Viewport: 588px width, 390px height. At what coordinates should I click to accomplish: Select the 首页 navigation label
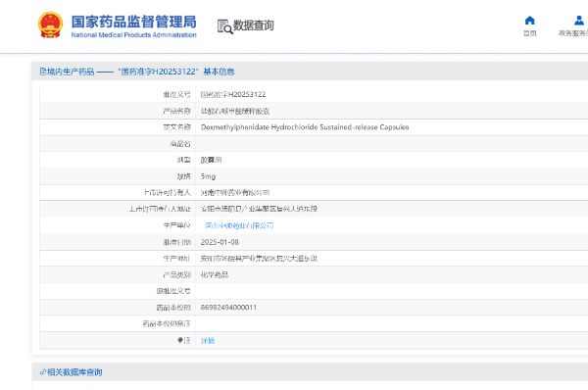(529, 33)
